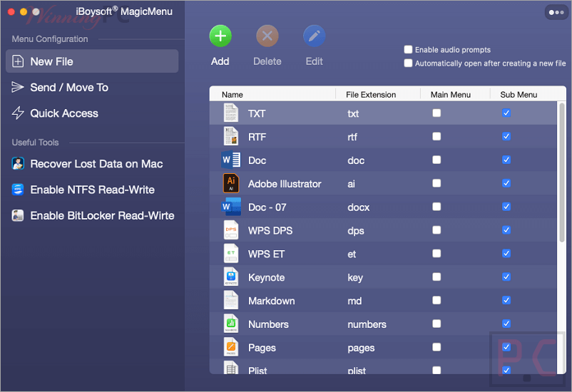572x392 pixels.
Task: Uncheck Sub Menu for Keynote row
Action: [506, 277]
